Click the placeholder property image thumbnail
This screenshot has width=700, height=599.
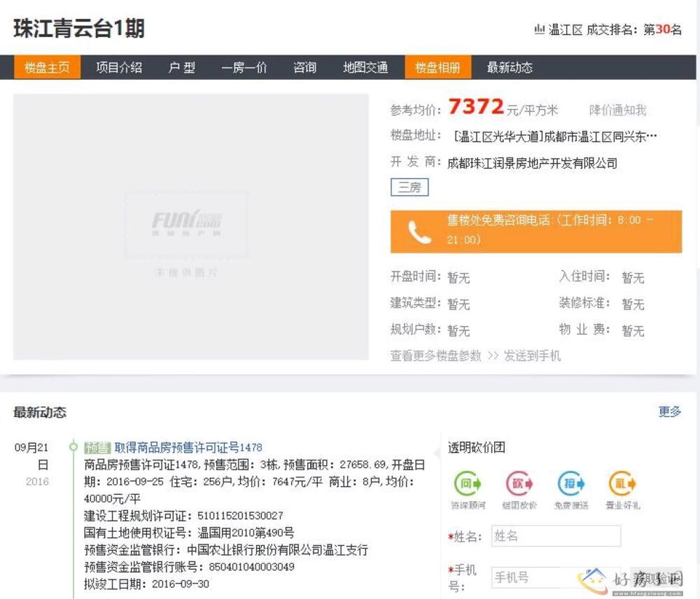click(191, 227)
